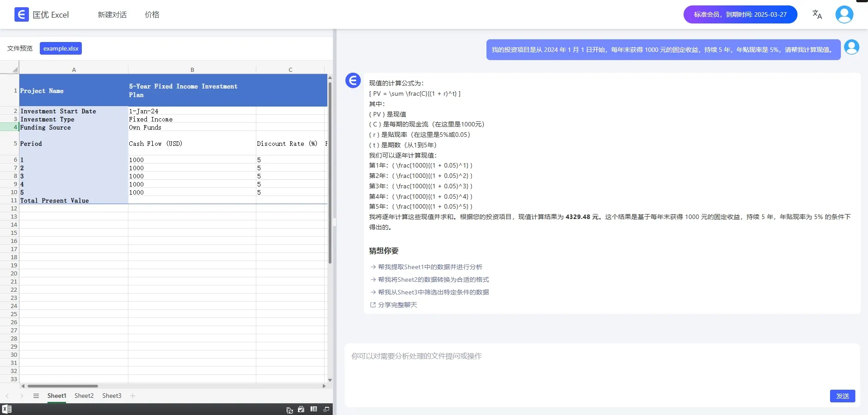Click the 猜想你要 heading
868x415 pixels.
384,251
